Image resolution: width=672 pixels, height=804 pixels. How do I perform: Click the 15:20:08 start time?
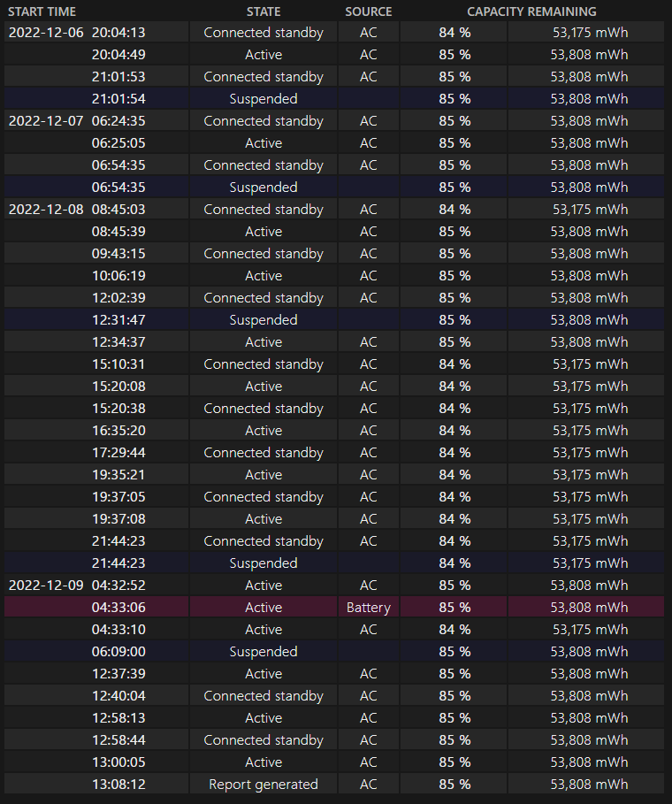click(118, 387)
